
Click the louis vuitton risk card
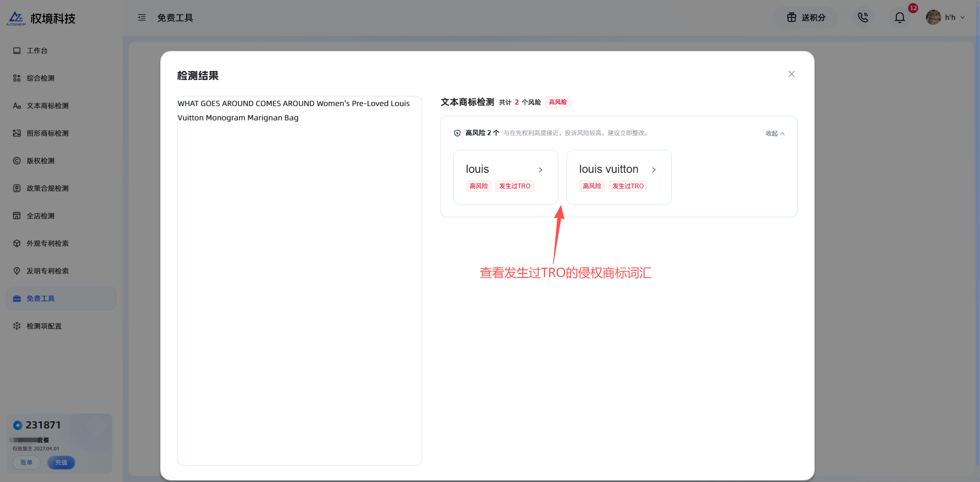(x=619, y=177)
